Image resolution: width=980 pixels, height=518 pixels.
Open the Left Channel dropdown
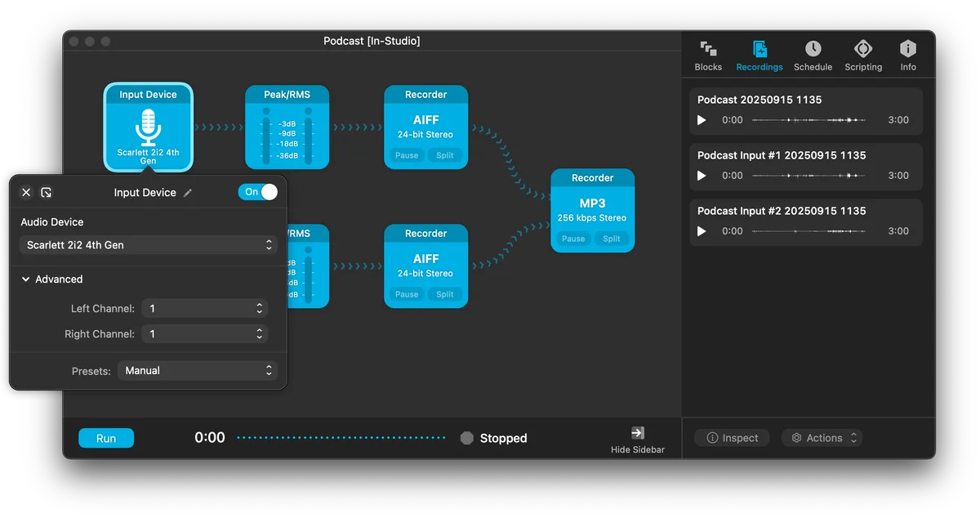coord(204,309)
